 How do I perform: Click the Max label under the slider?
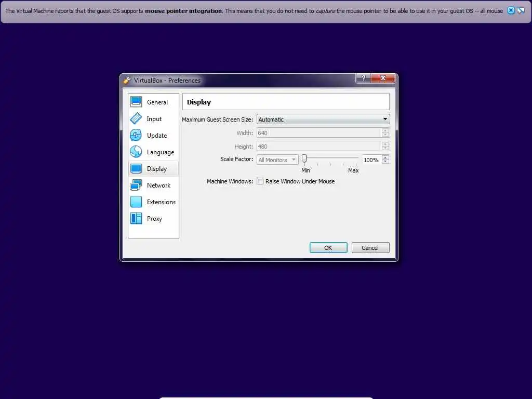(x=353, y=170)
